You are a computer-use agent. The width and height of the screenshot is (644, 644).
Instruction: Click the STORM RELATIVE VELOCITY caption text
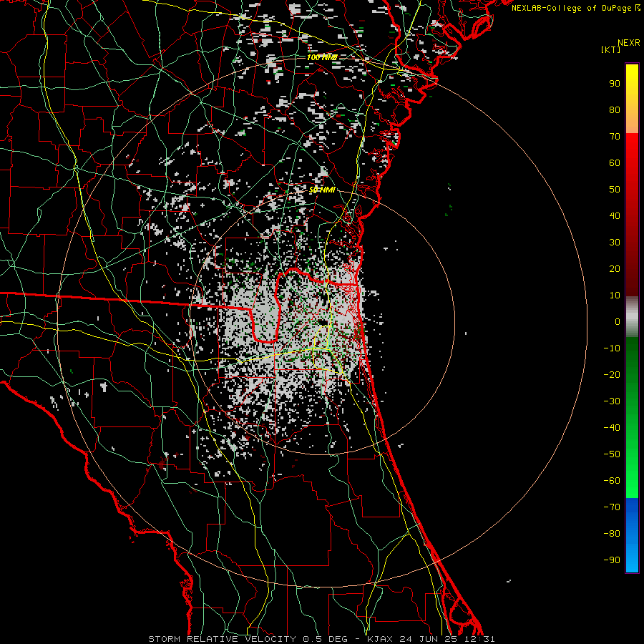point(222,639)
